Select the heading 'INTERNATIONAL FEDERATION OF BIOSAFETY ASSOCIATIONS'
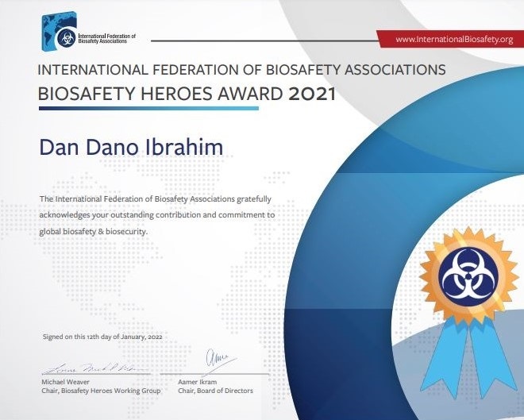 241,70
